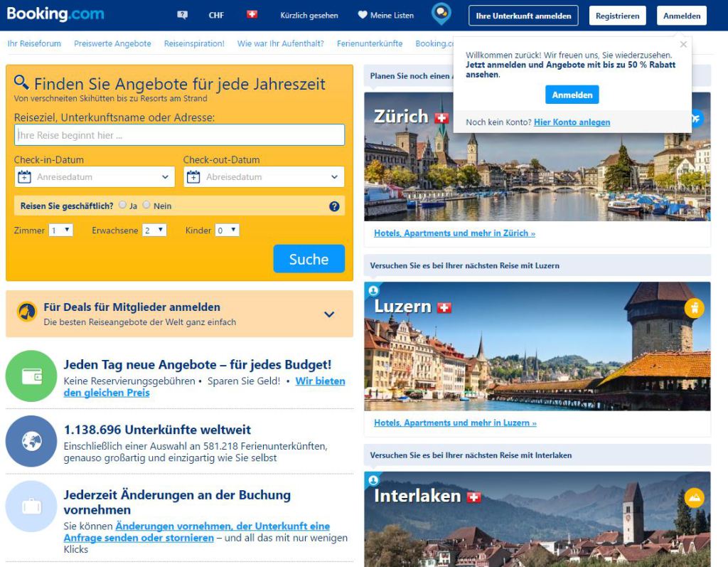Open the Interlaken city photo

pos(537,519)
